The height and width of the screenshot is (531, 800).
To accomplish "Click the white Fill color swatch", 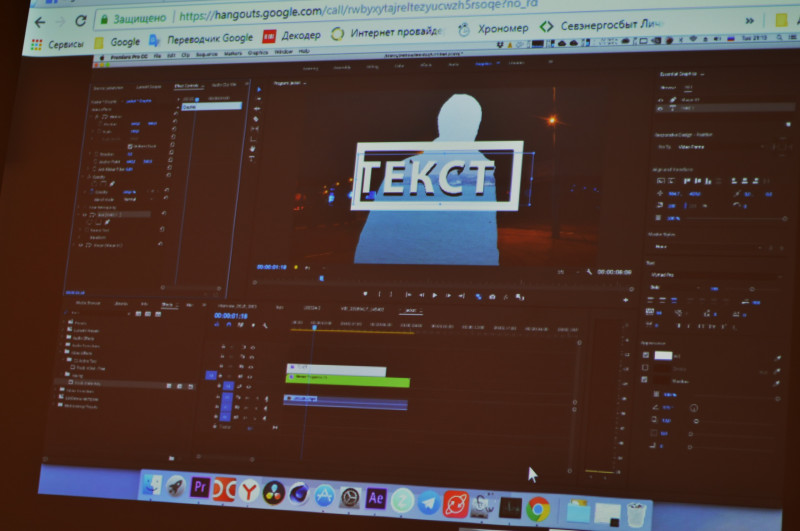I will coord(664,355).
